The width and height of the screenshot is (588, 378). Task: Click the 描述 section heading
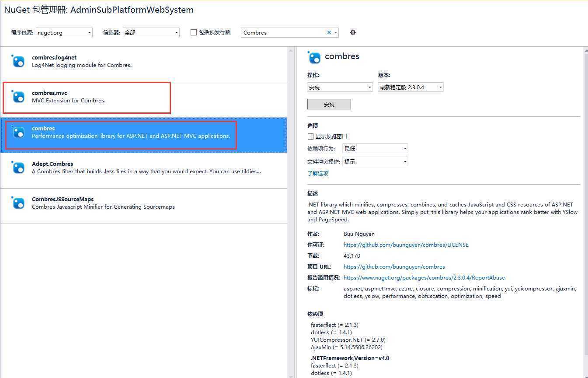click(313, 193)
